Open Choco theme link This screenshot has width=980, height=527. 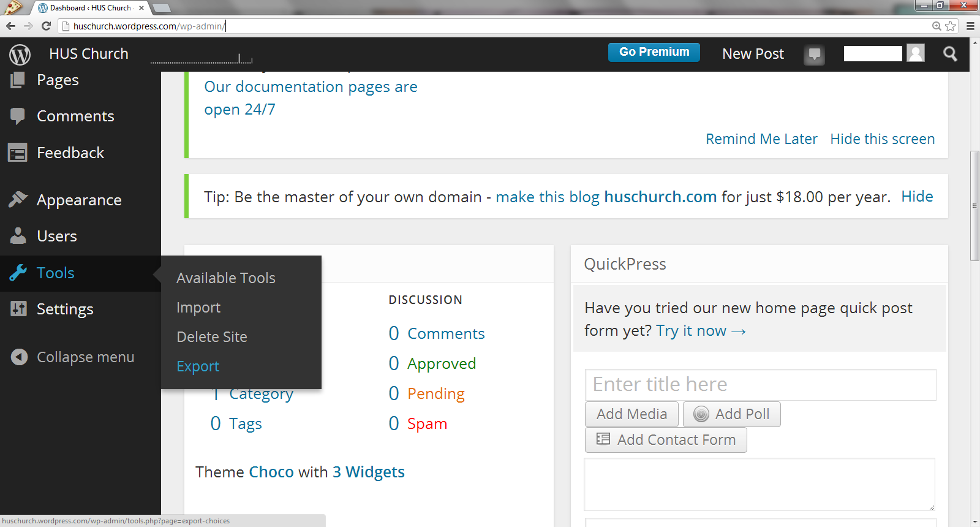271,472
